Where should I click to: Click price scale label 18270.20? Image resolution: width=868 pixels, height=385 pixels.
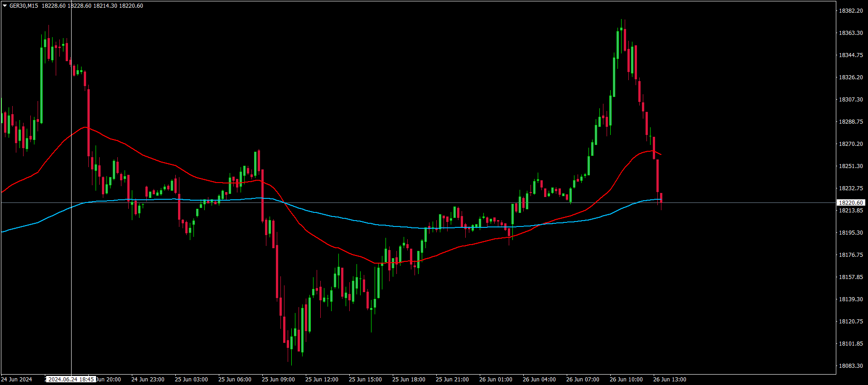click(851, 144)
